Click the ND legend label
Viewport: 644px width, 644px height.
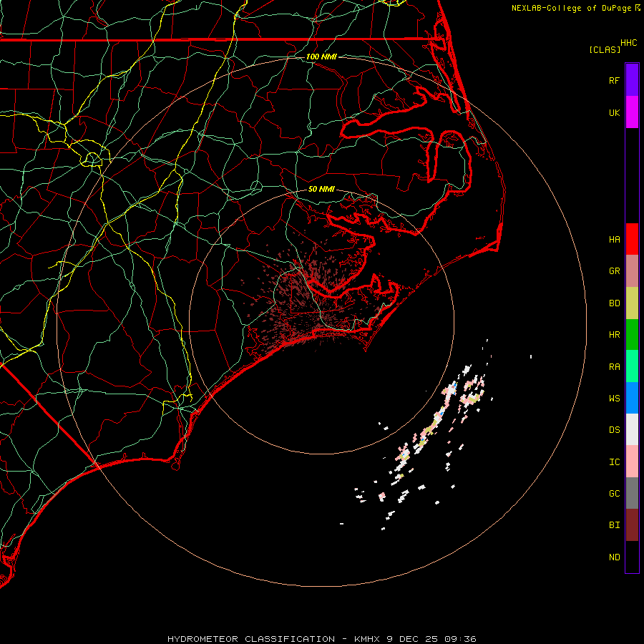[614, 557]
